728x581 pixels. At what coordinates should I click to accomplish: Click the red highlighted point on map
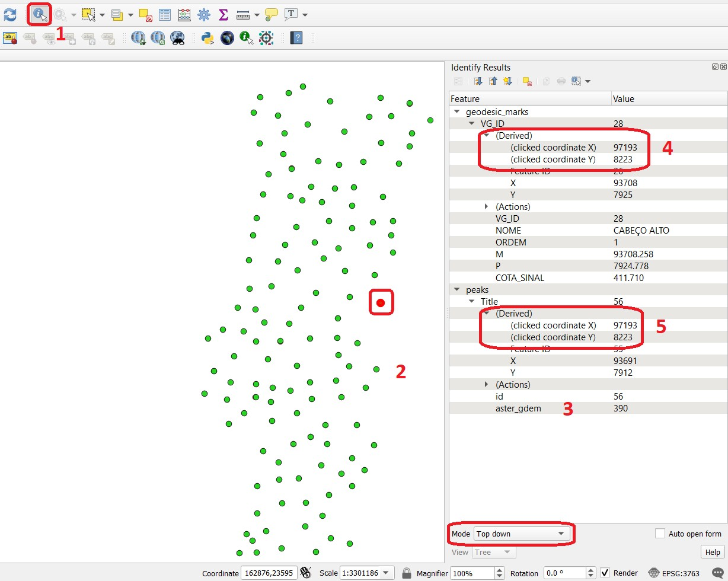coord(381,303)
